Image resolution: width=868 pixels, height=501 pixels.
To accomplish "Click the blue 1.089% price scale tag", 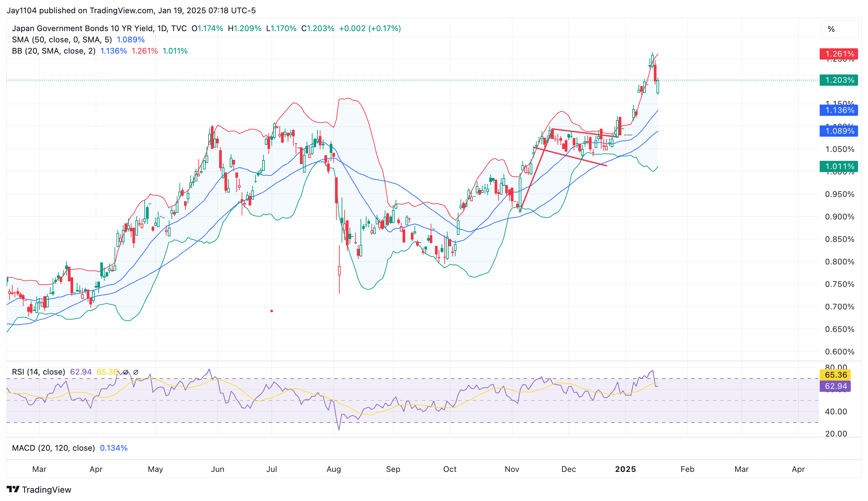I will click(x=839, y=131).
